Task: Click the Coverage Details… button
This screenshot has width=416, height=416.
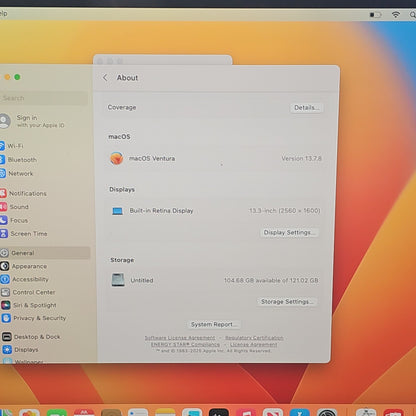Action: click(306, 108)
